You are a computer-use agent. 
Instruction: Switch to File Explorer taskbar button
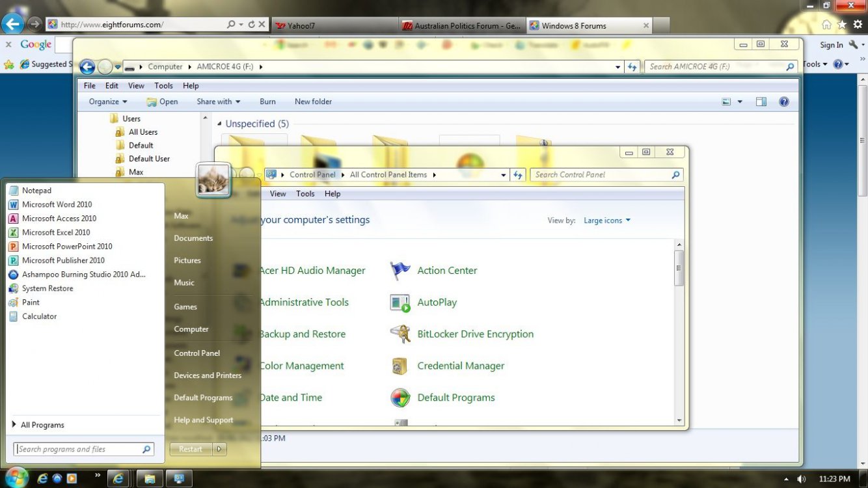click(x=150, y=479)
